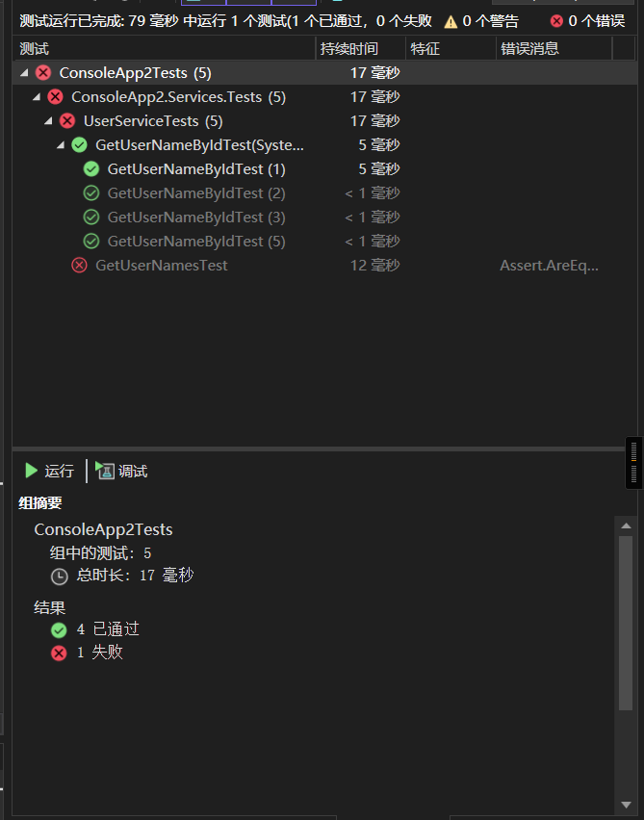Click the 调试 button in details pane
Image resolution: width=644 pixels, height=820 pixels.
point(121,472)
